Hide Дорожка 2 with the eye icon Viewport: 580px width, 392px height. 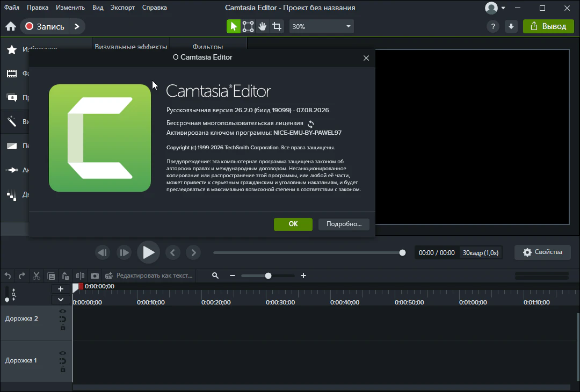click(x=63, y=311)
